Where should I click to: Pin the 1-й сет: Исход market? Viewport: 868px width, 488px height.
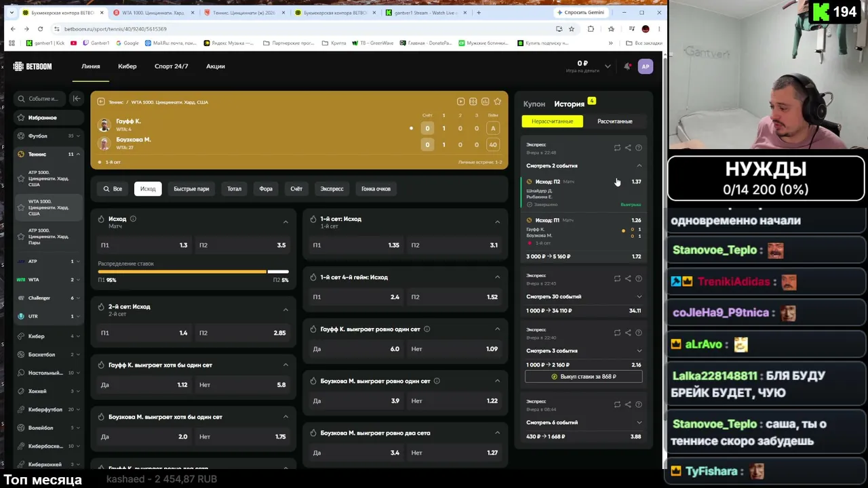(313, 219)
